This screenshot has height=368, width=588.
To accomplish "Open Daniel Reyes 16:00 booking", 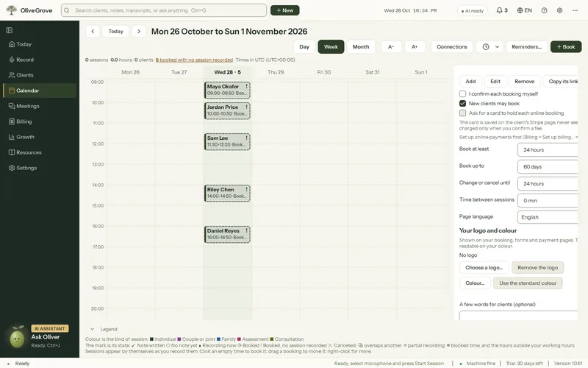I will (x=227, y=234).
